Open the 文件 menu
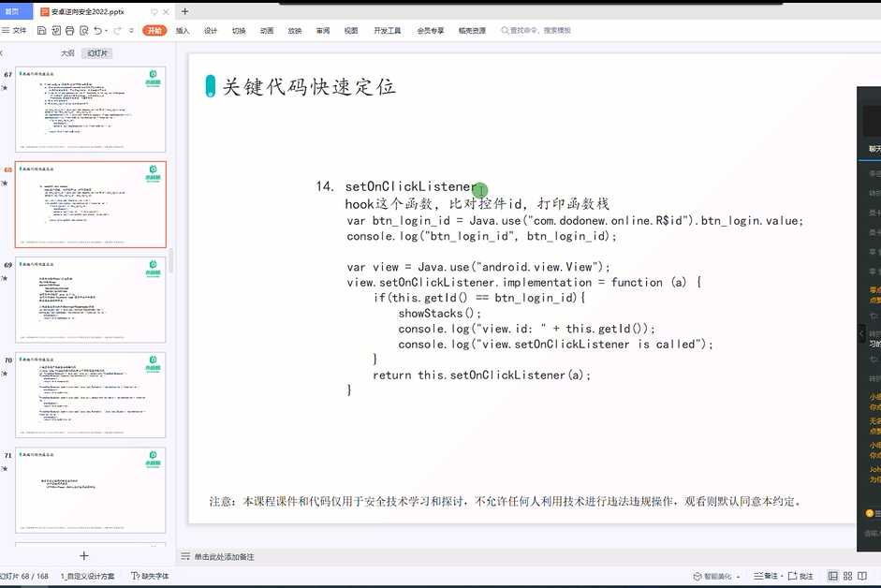This screenshot has width=881, height=588. [15, 30]
